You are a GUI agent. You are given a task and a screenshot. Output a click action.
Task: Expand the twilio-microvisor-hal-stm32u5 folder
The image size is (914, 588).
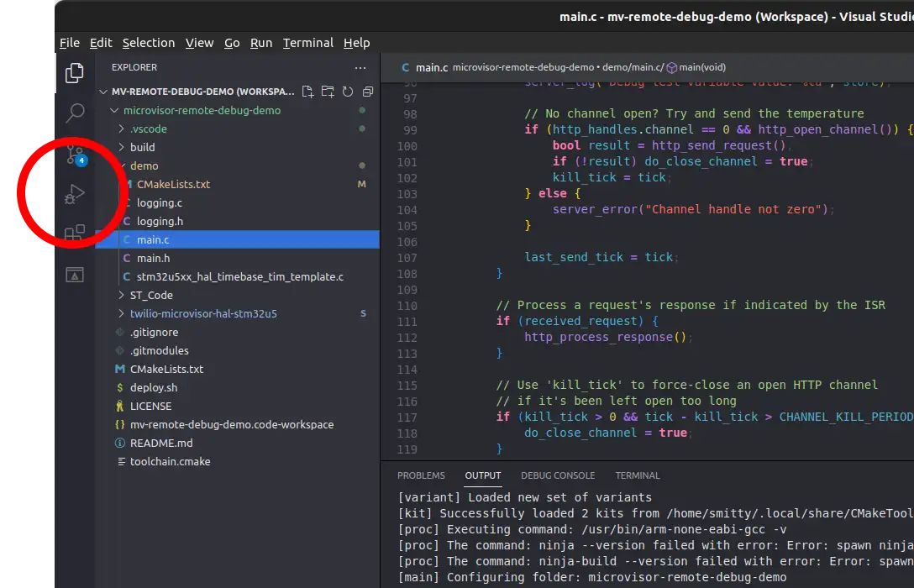(202, 313)
